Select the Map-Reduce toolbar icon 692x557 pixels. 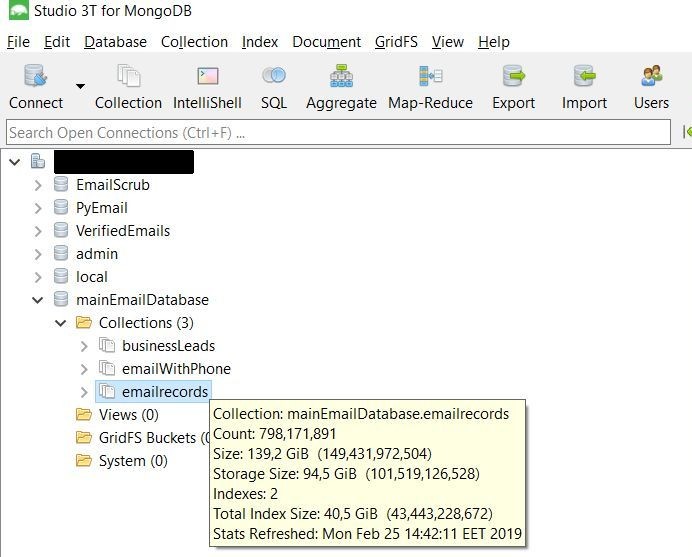[430, 77]
